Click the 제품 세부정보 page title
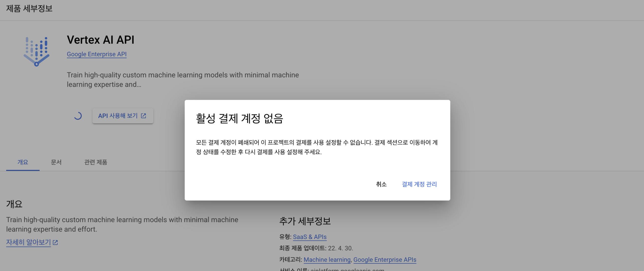 (29, 9)
